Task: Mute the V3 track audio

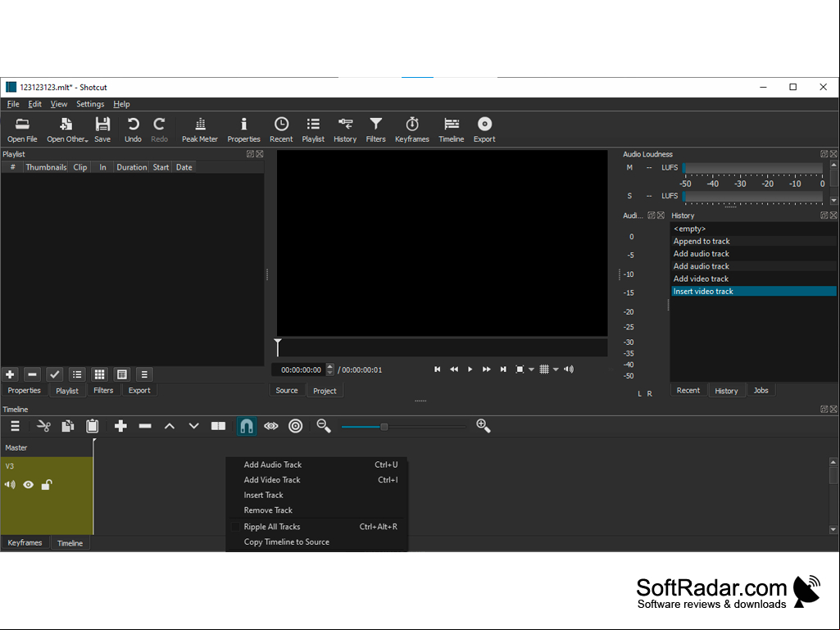Action: pos(10,485)
